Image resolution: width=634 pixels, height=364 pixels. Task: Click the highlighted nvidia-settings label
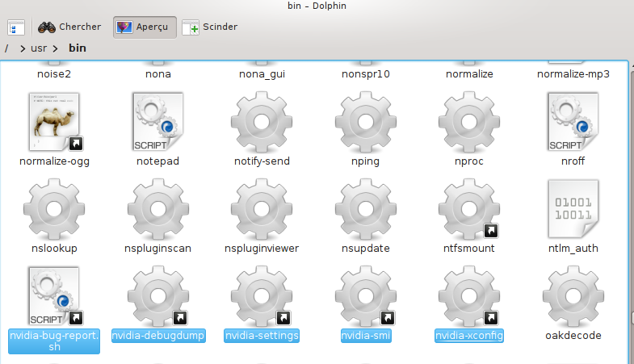[x=262, y=336]
